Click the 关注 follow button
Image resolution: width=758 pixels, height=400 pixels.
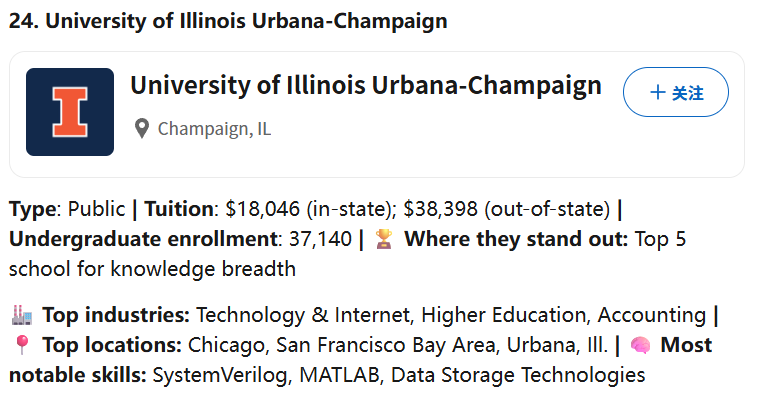[675, 92]
